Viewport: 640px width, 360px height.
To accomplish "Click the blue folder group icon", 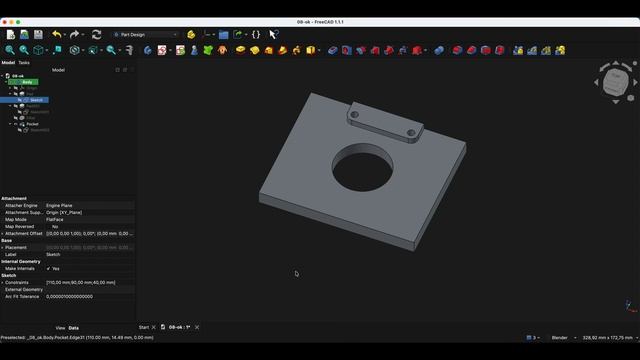I will tap(223, 35).
